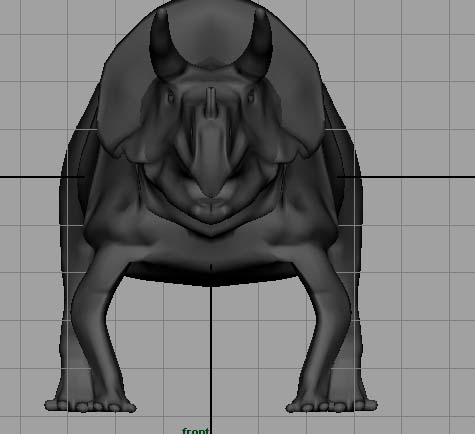The height and width of the screenshot is (434, 475).
Task: Click the horizontal black axis line at left
Action: (30, 177)
